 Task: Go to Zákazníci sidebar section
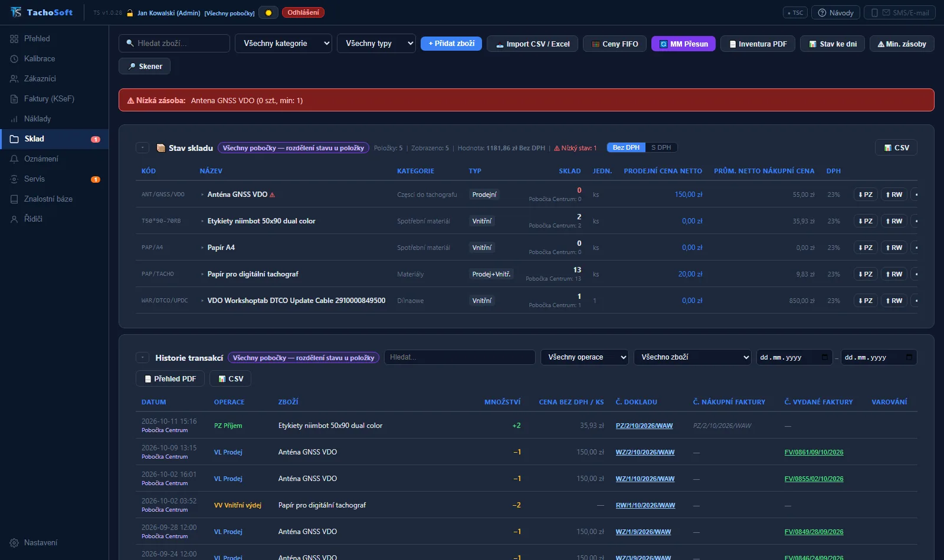tap(40, 78)
